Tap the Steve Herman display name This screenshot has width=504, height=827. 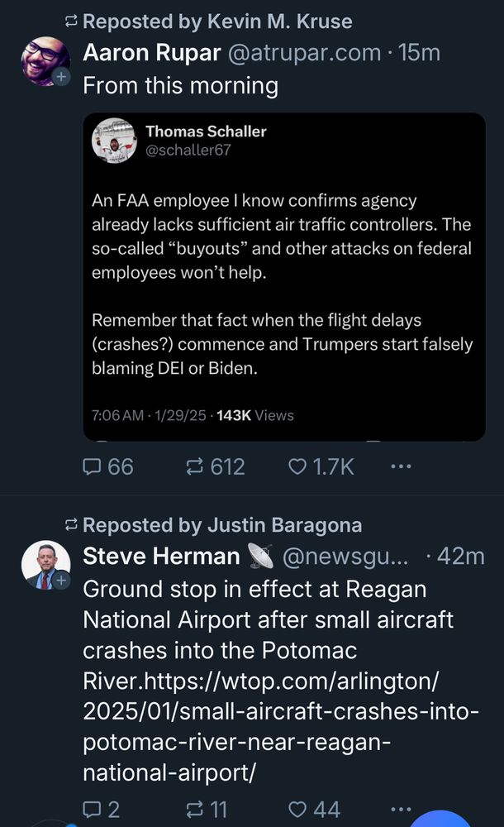click(x=161, y=557)
